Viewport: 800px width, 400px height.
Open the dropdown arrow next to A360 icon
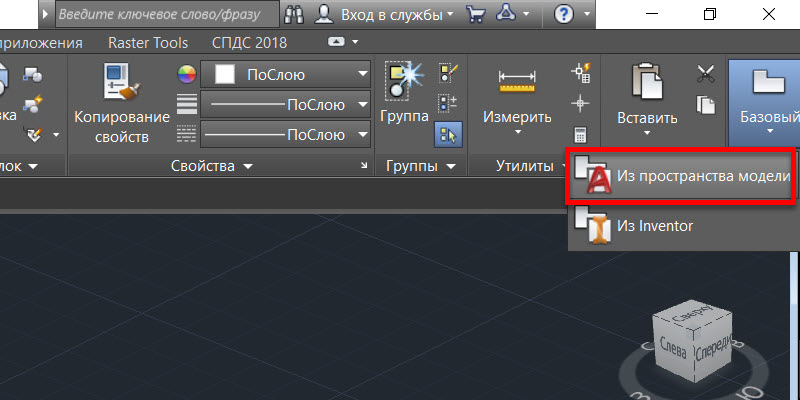(x=526, y=14)
